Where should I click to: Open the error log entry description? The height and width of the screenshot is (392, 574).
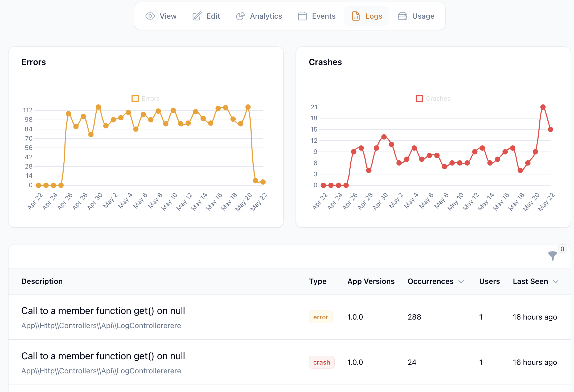tap(103, 311)
